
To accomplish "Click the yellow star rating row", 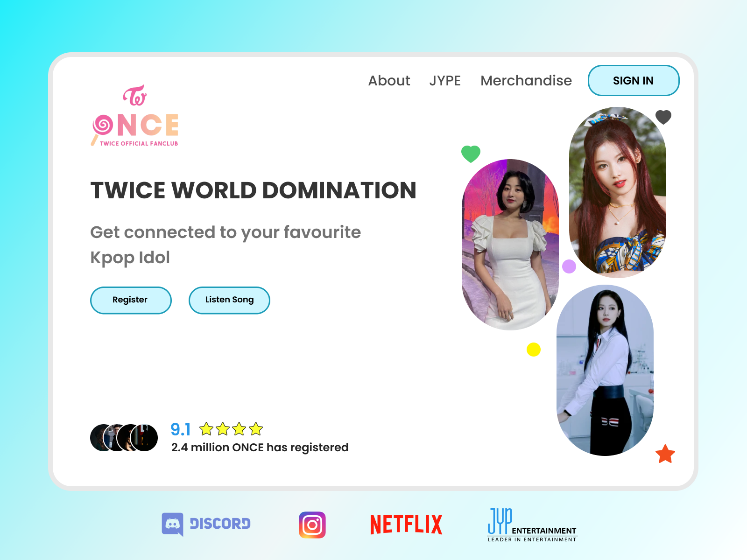I will click(231, 428).
